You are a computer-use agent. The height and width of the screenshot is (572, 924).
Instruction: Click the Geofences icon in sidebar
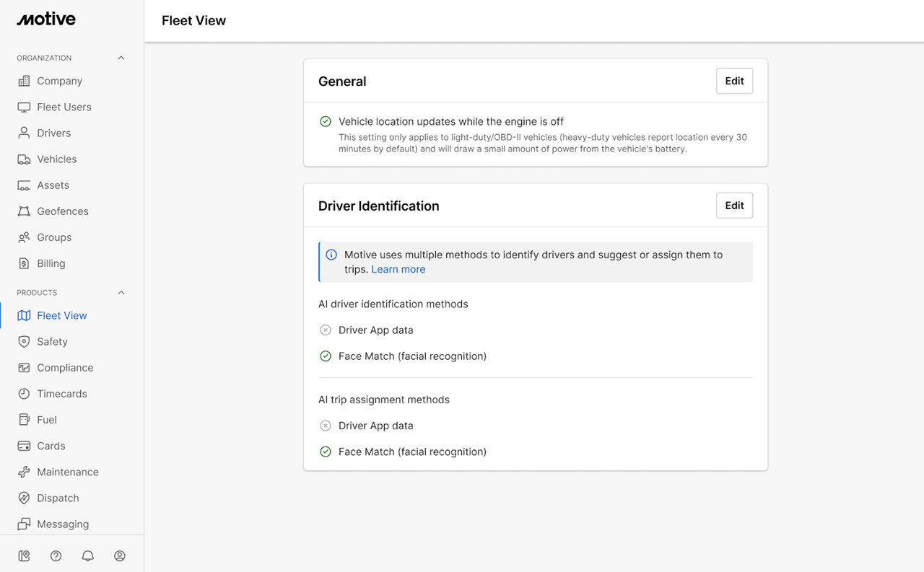24,211
